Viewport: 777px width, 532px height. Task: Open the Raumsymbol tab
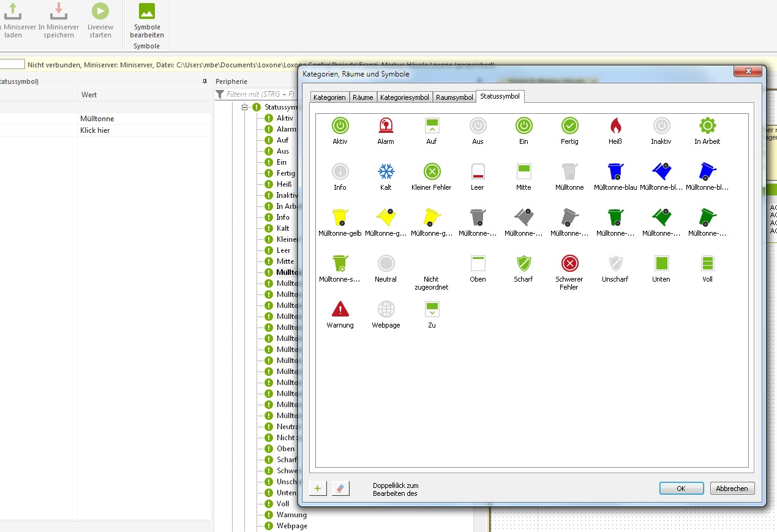click(454, 97)
